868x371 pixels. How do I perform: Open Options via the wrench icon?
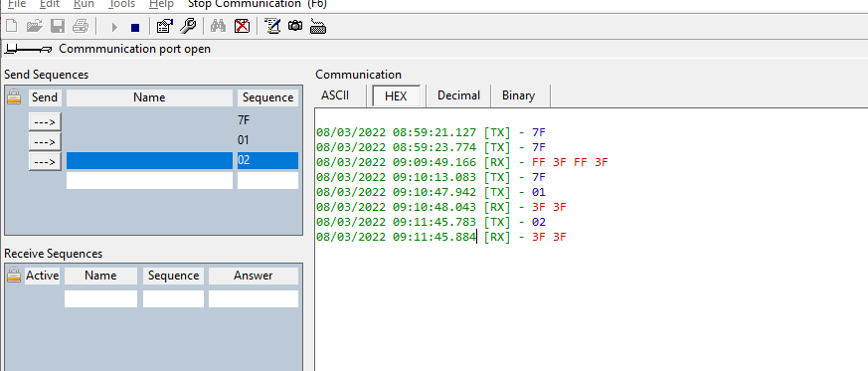click(188, 26)
